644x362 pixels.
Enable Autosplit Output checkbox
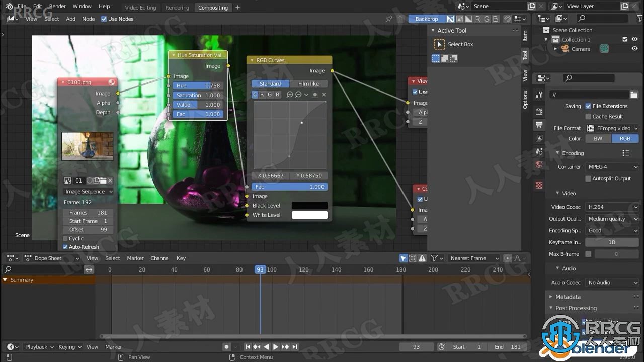pos(588,178)
